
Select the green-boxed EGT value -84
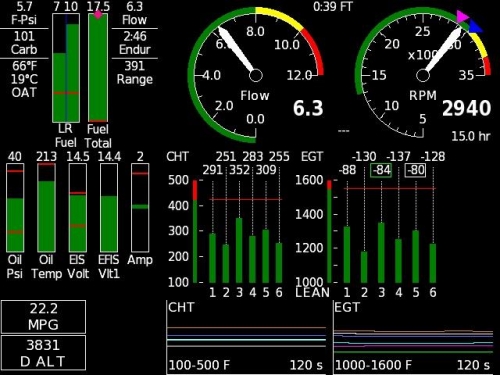pyautogui.click(x=381, y=170)
